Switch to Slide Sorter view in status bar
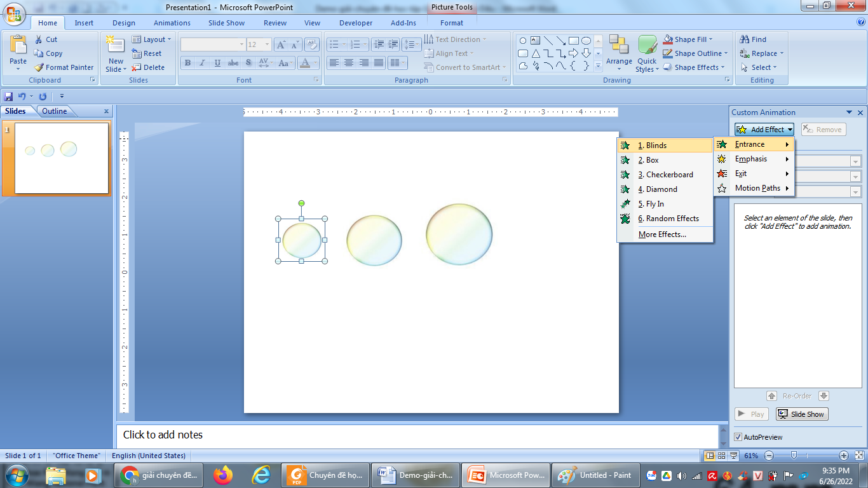This screenshot has height=488, width=868. coord(722,456)
